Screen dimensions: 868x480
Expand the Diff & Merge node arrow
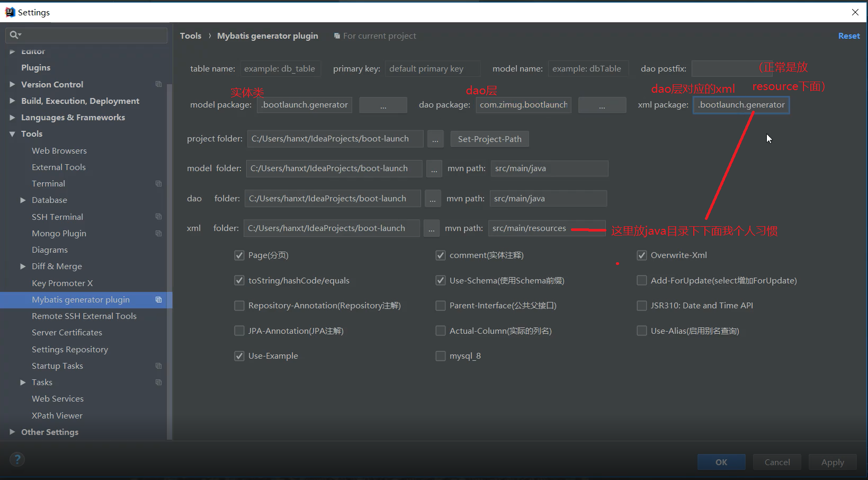click(x=23, y=266)
